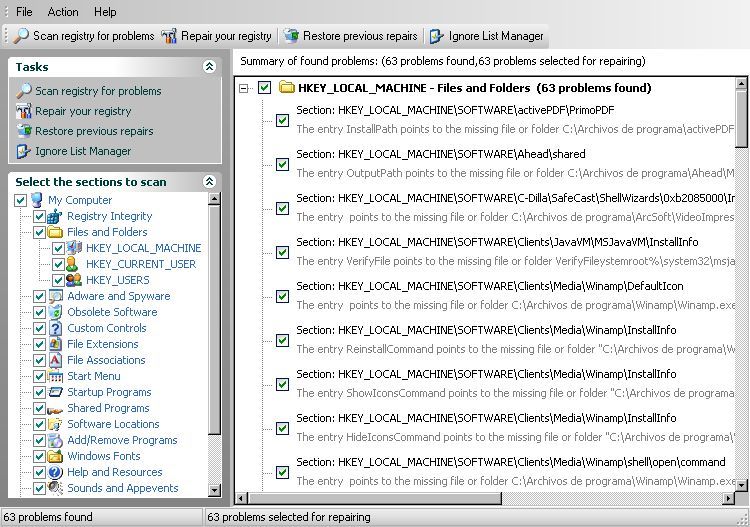Click the Ignore List Manager toolbar icon
This screenshot has height=527, width=750.
(436, 36)
